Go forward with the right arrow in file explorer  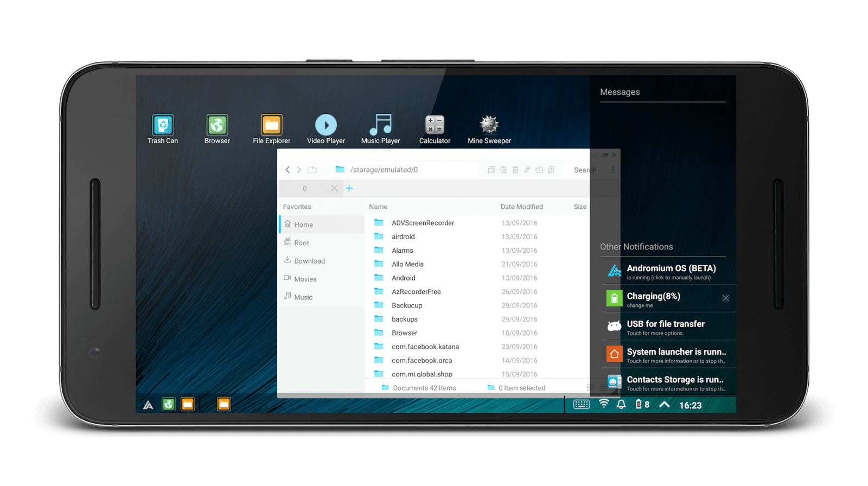coord(299,170)
